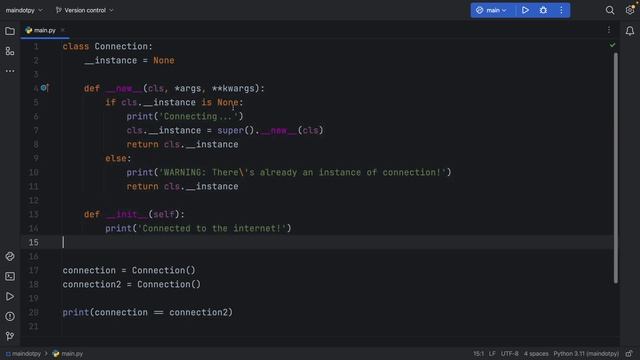This screenshot has height=360, width=640.
Task: Open the 15:1 line column indicator
Action: tap(478, 353)
